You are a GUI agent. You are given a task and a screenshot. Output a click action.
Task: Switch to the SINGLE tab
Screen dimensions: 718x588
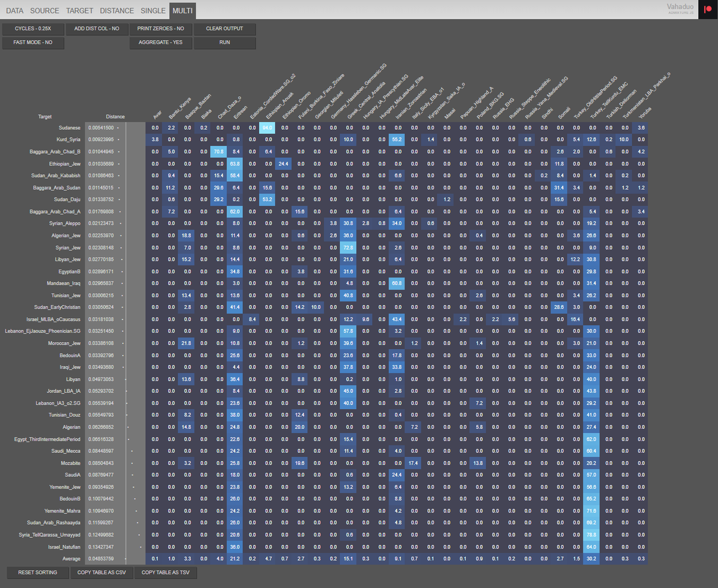pyautogui.click(x=153, y=10)
